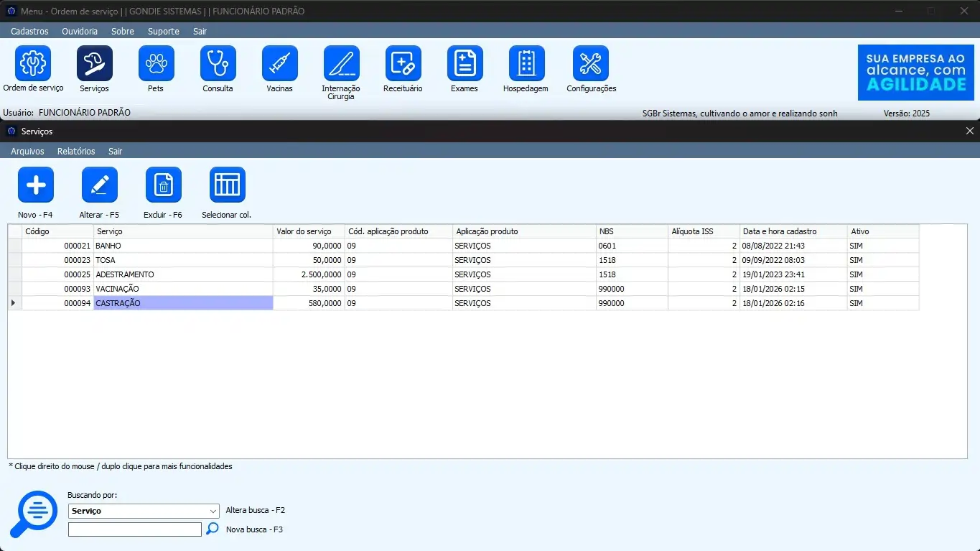
Task: Open the Exames icon
Action: click(465, 63)
